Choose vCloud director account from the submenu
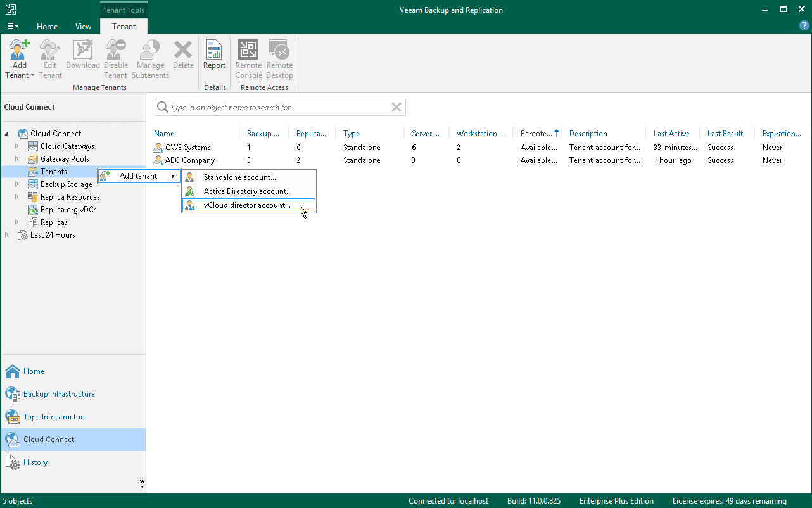The width and height of the screenshot is (812, 508). 248,205
